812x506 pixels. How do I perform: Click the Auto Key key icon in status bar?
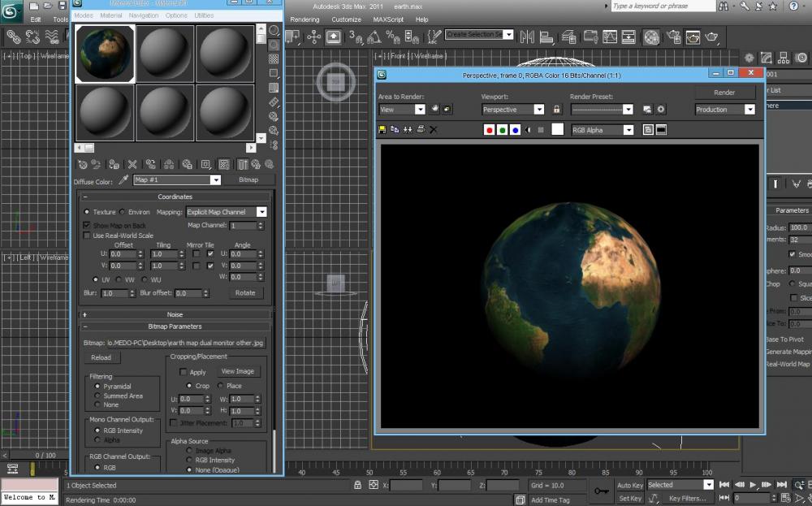tap(602, 491)
